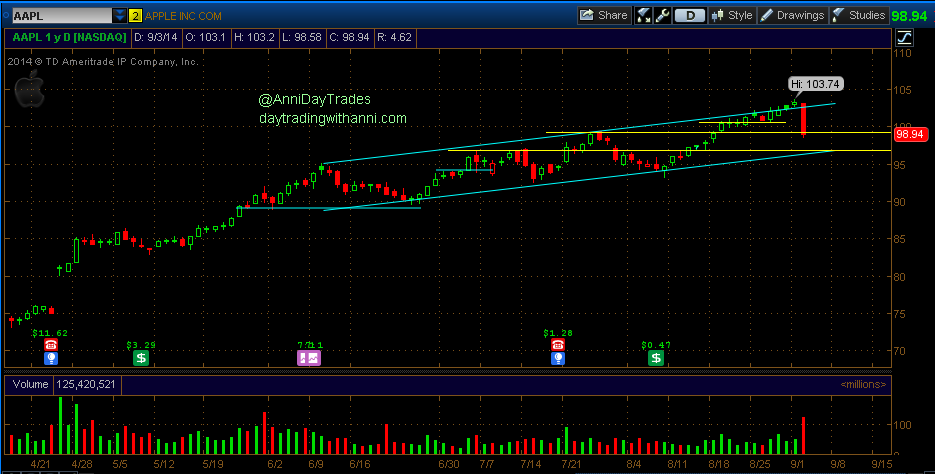Click the AAPL symbol input field
This screenshot has height=474, width=935.
pos(61,16)
